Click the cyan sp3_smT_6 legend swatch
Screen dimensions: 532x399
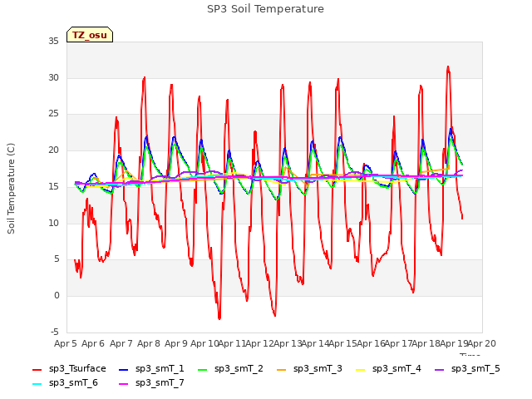(37, 384)
